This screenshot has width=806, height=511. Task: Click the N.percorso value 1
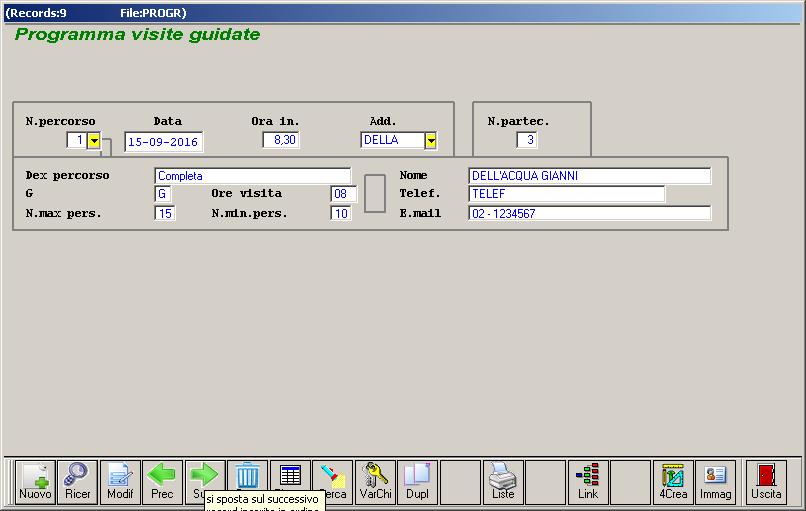point(77,140)
